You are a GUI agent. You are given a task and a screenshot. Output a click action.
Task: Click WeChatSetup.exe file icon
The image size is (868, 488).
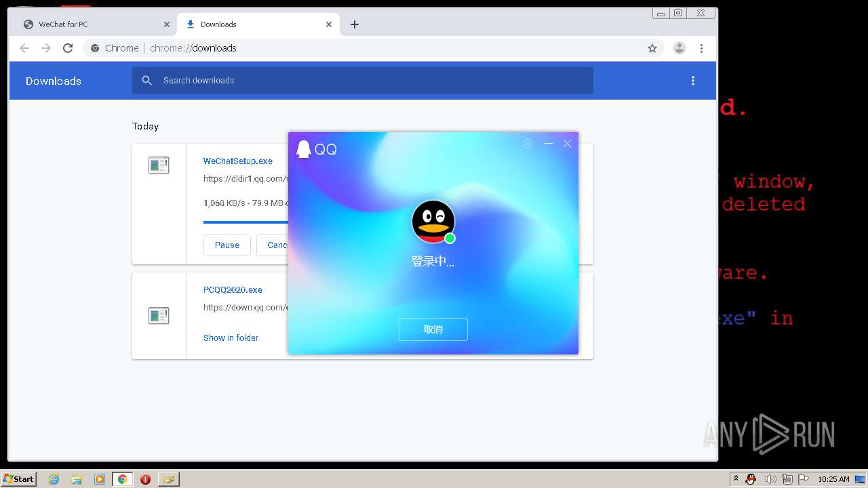[159, 165]
